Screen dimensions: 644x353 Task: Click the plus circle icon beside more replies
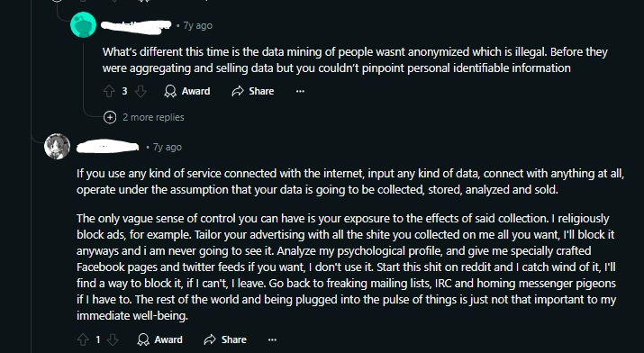coord(110,117)
